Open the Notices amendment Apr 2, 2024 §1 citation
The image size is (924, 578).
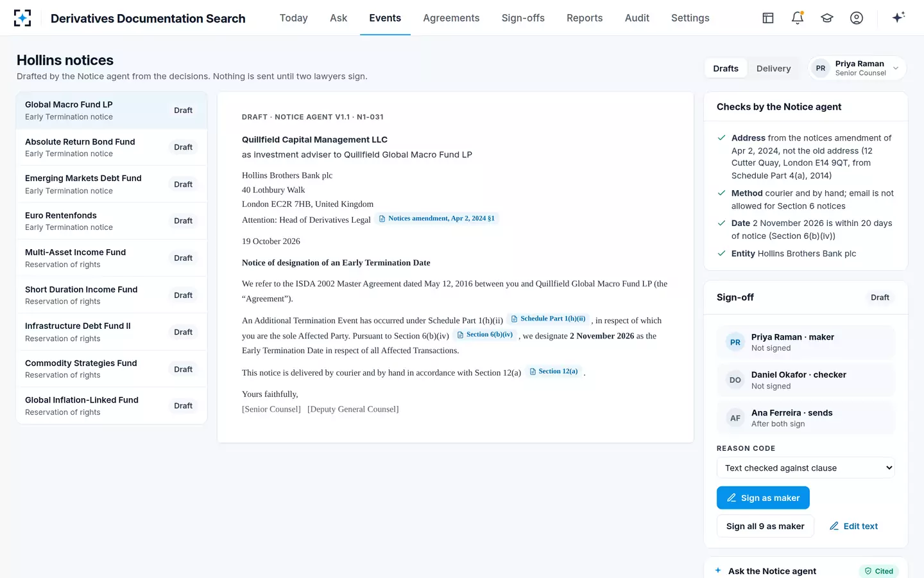click(x=437, y=218)
